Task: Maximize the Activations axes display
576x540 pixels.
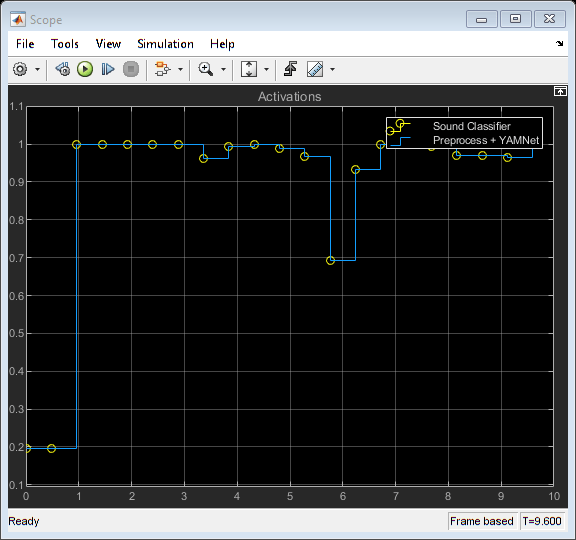Action: point(560,91)
